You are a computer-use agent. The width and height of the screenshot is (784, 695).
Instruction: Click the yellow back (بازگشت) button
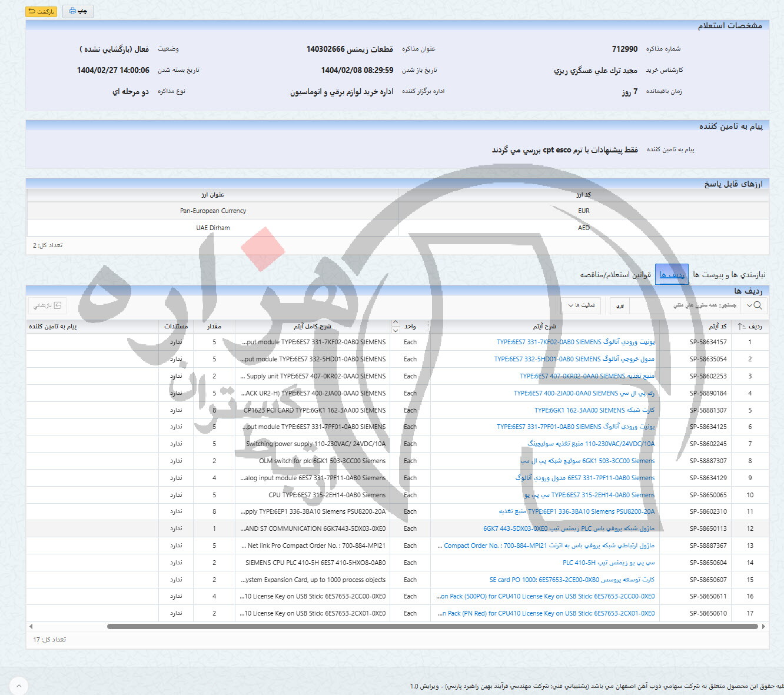click(x=41, y=11)
